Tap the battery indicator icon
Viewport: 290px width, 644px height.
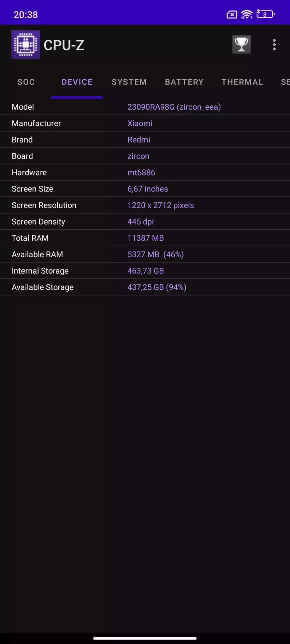pos(265,14)
